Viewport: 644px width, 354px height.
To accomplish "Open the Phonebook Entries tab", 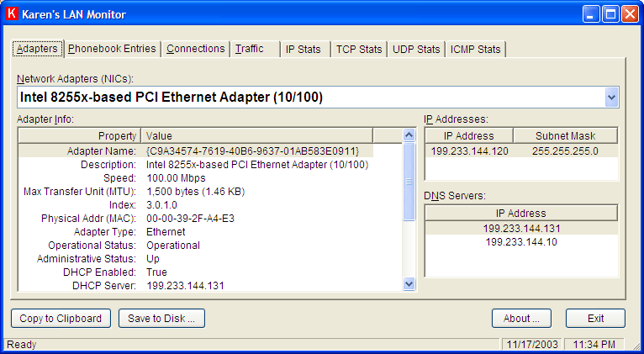I will coord(112,49).
